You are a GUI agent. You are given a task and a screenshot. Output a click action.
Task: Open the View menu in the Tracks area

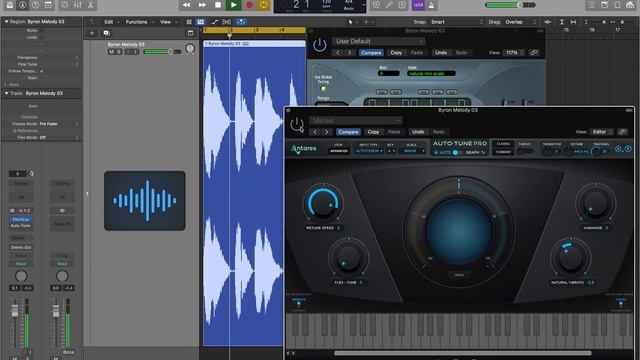[x=165, y=22]
